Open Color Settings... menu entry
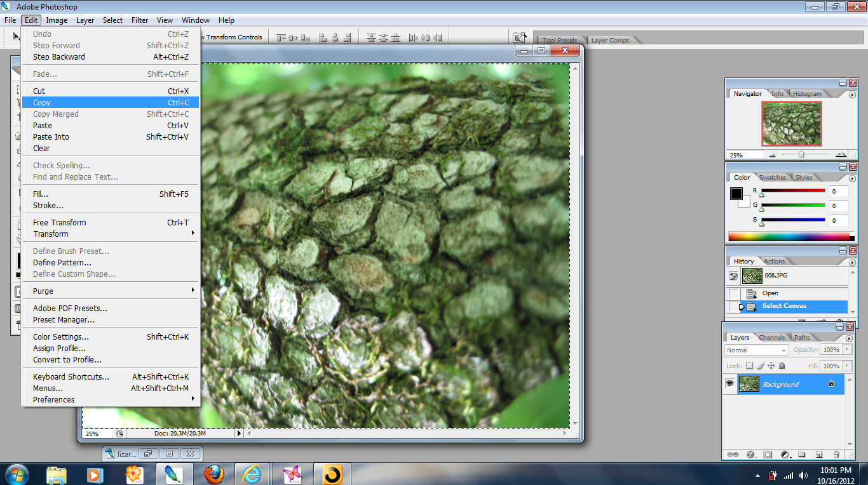This screenshot has height=485, width=868. coord(111,336)
